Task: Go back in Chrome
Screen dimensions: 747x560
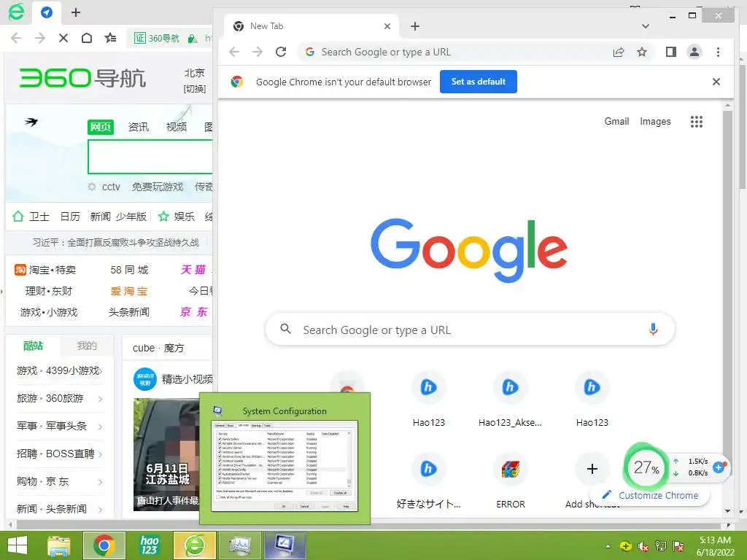Action: pos(234,52)
